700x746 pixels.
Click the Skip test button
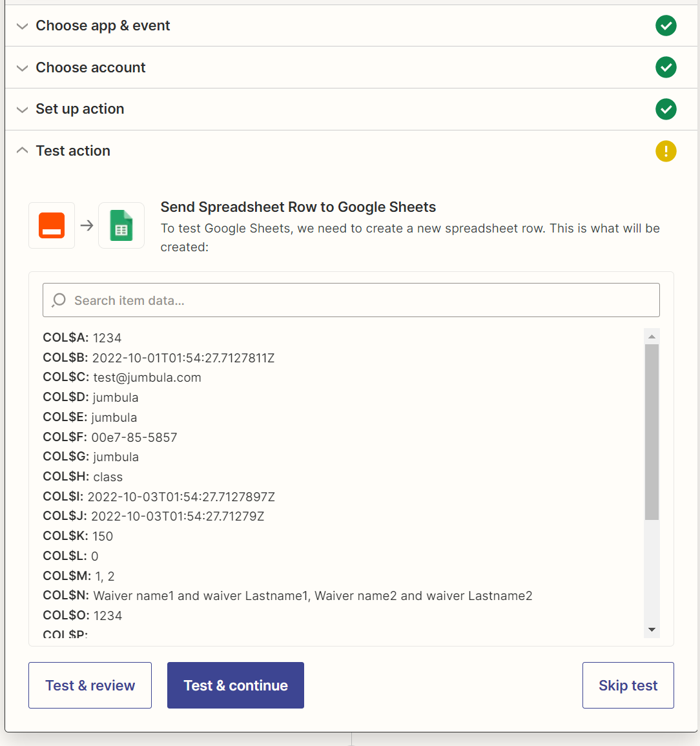[628, 685]
